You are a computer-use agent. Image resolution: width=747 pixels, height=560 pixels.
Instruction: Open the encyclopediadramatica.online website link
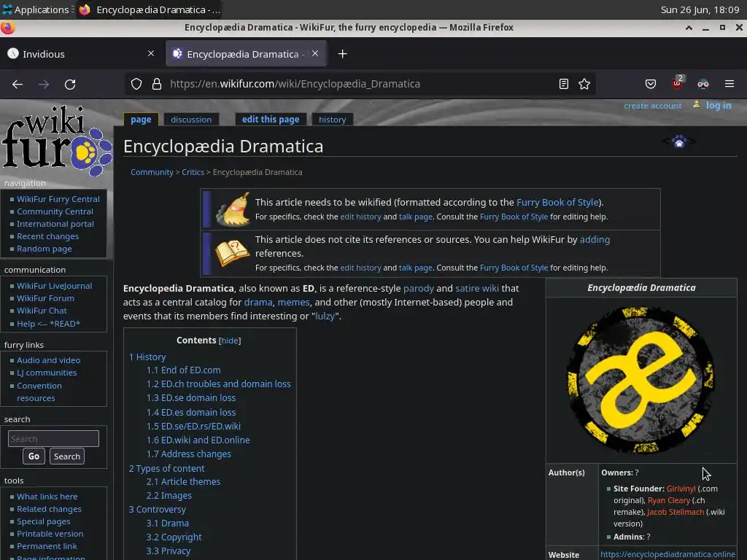point(667,554)
